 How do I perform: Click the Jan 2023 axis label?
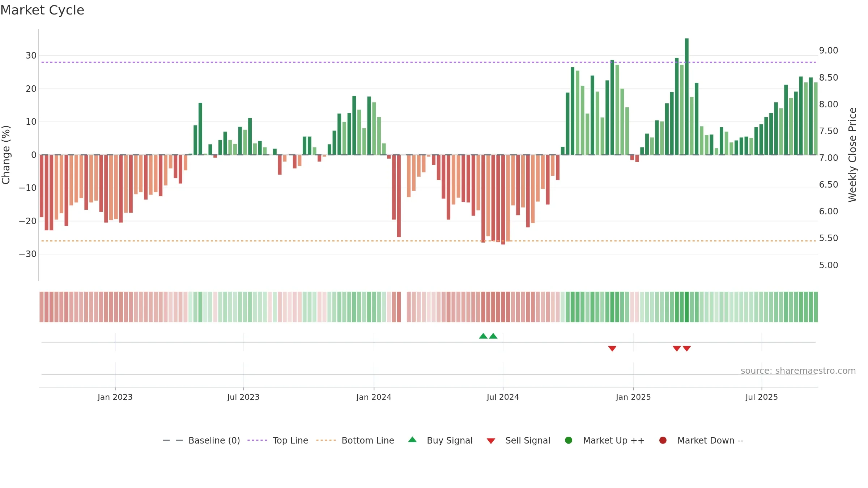pyautogui.click(x=115, y=397)
